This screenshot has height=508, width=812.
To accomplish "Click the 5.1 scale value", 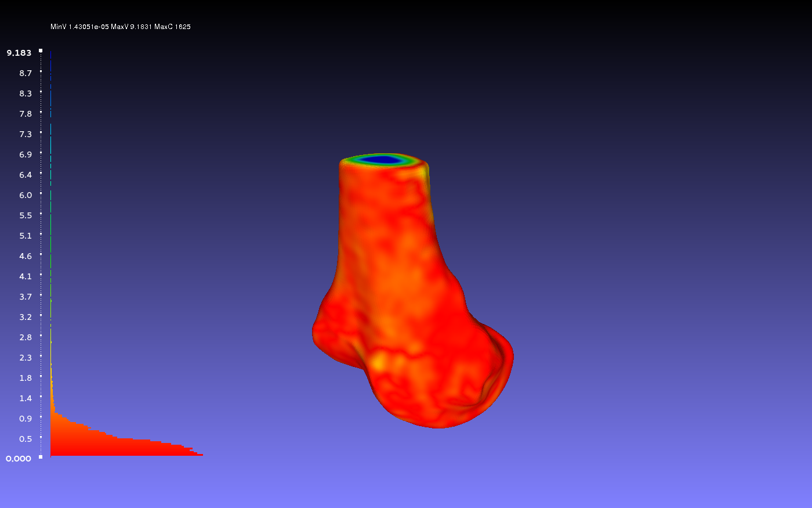I will pyautogui.click(x=26, y=236).
